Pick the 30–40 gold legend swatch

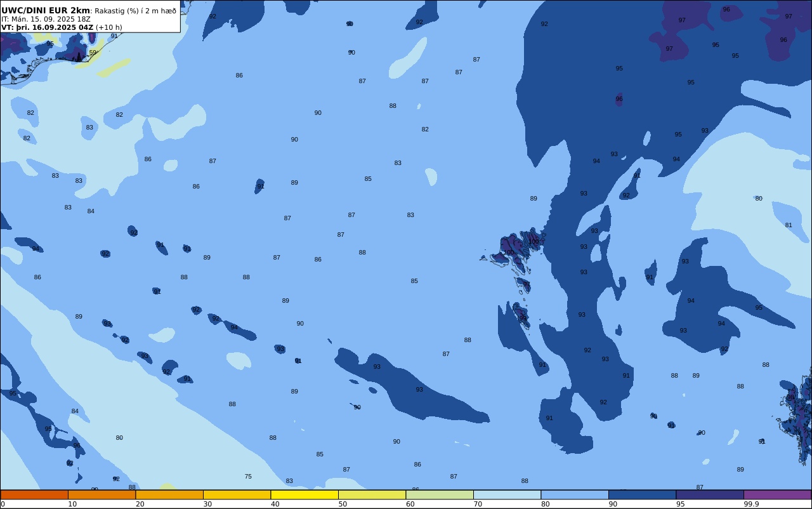[x=237, y=494]
